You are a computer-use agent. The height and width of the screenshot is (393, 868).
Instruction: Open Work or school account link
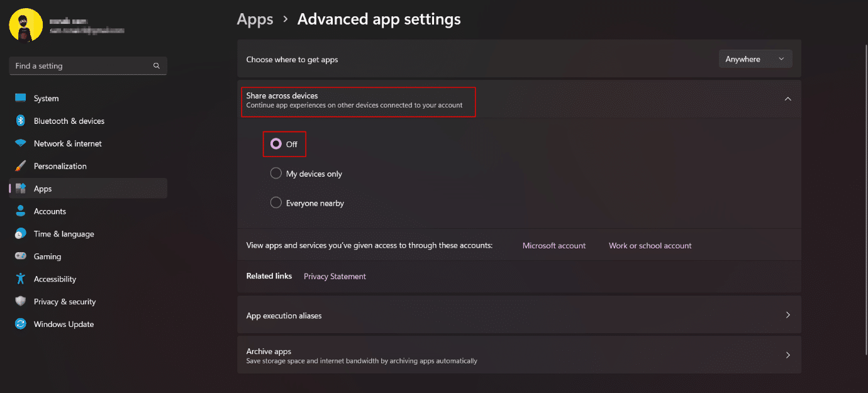pos(650,246)
